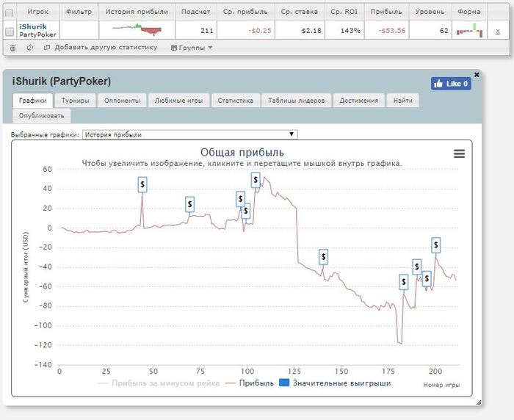Viewport: 514px width, 420px height.
Task: Sort by the Прибыль column header
Action: point(386,12)
